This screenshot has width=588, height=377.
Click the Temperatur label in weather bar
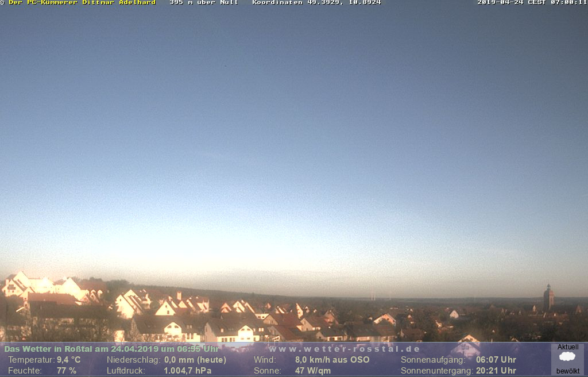click(31, 360)
